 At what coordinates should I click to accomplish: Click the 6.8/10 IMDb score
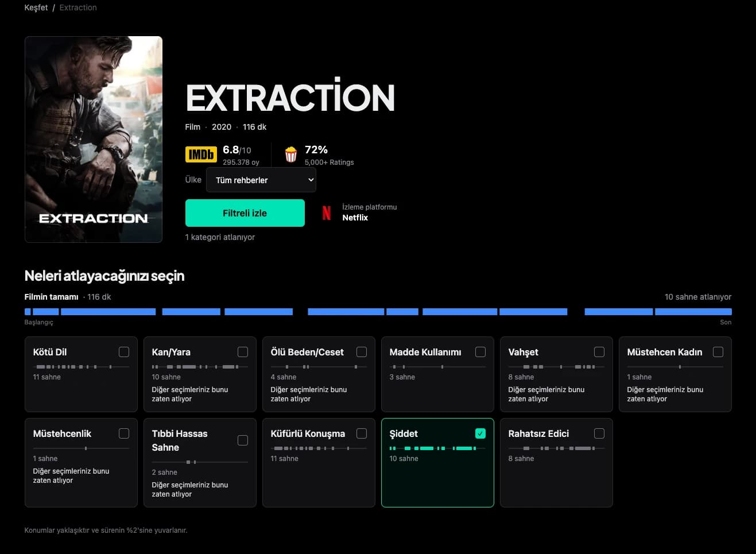click(237, 150)
